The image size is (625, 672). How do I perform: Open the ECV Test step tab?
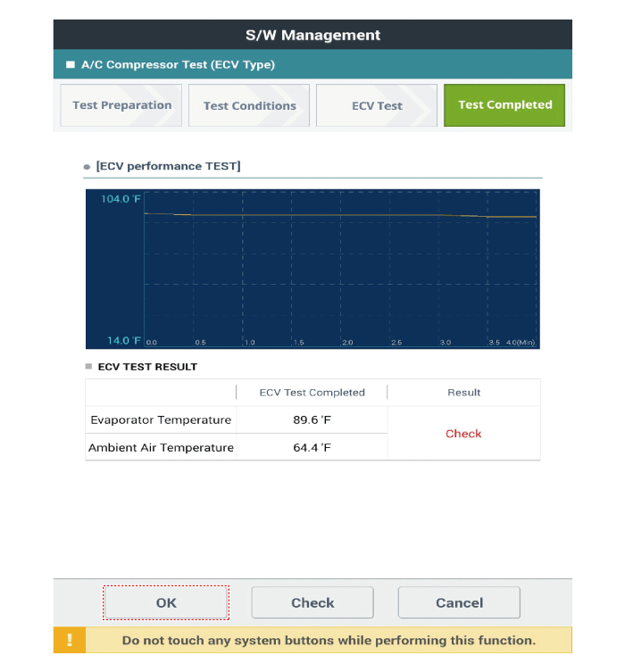377,105
